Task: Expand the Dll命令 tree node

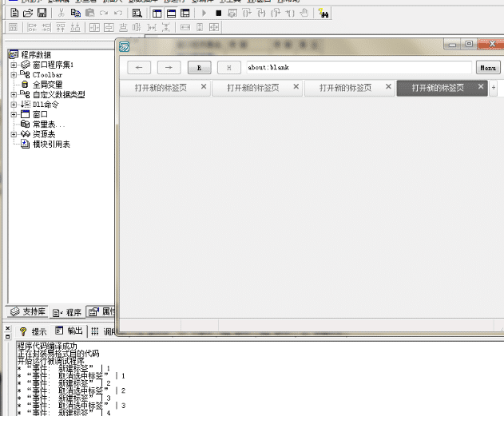Action: (x=14, y=104)
